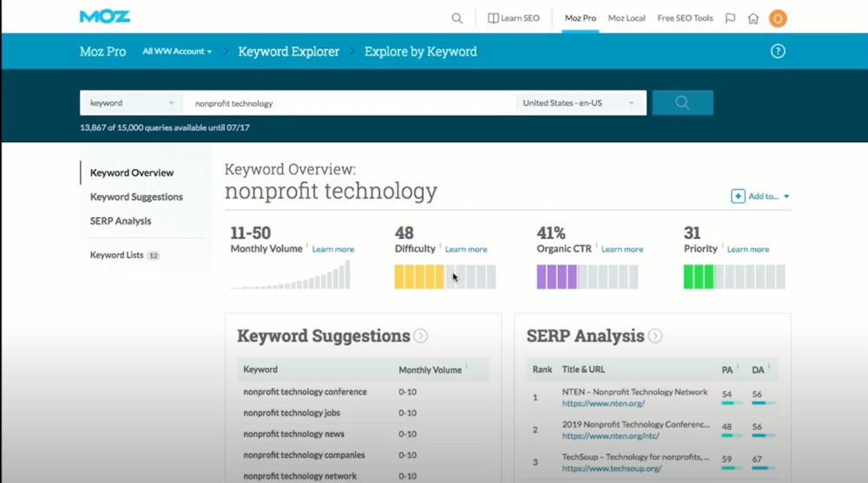Click Learn more next to Priority
The height and width of the screenshot is (483, 868).
pyautogui.click(x=748, y=250)
